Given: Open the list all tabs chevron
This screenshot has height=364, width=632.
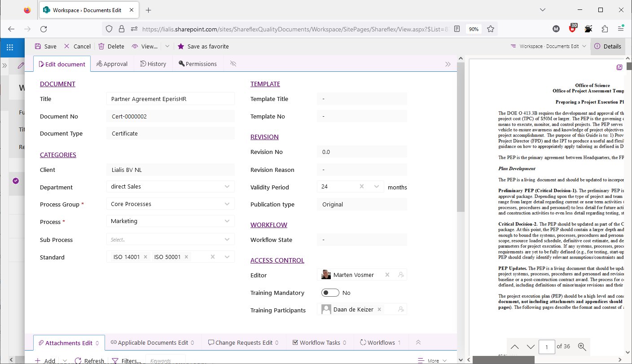Looking at the screenshot, I should [542, 10].
